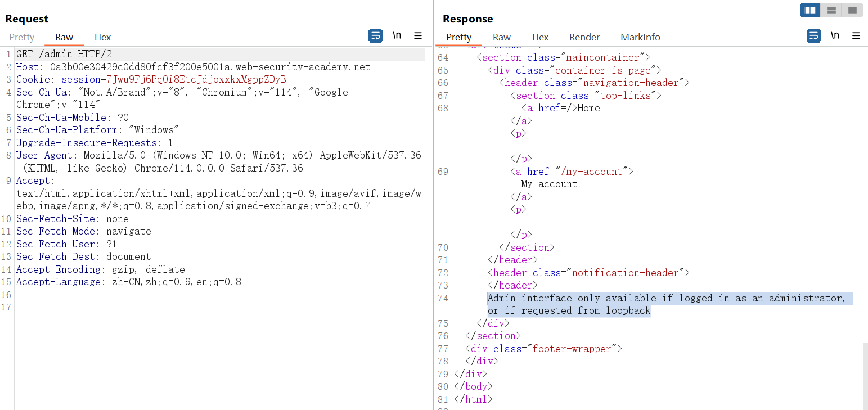This screenshot has height=410, width=868.
Task: Click the Sec-Ch-Ua-Platform "Windows" line
Action: 98,130
